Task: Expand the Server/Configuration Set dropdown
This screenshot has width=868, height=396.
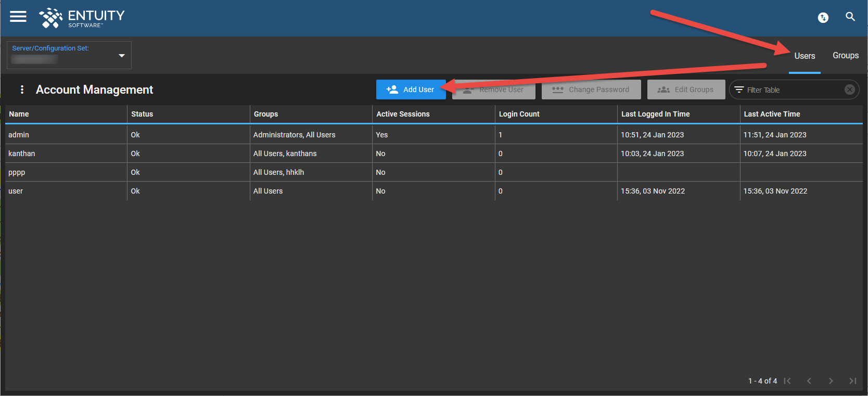Action: [69, 55]
